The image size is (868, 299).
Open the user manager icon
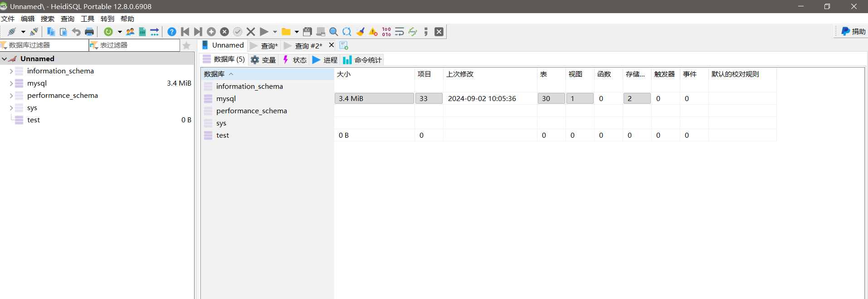130,32
